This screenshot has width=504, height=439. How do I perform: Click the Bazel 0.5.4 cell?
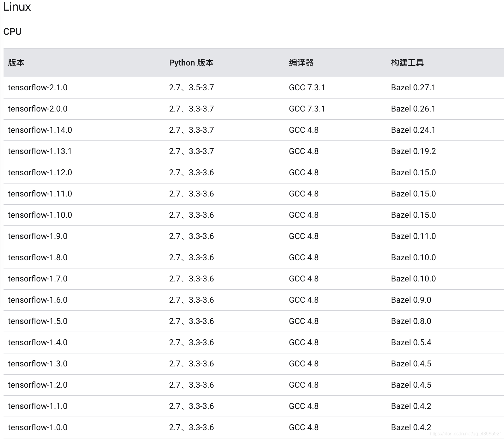(x=411, y=343)
